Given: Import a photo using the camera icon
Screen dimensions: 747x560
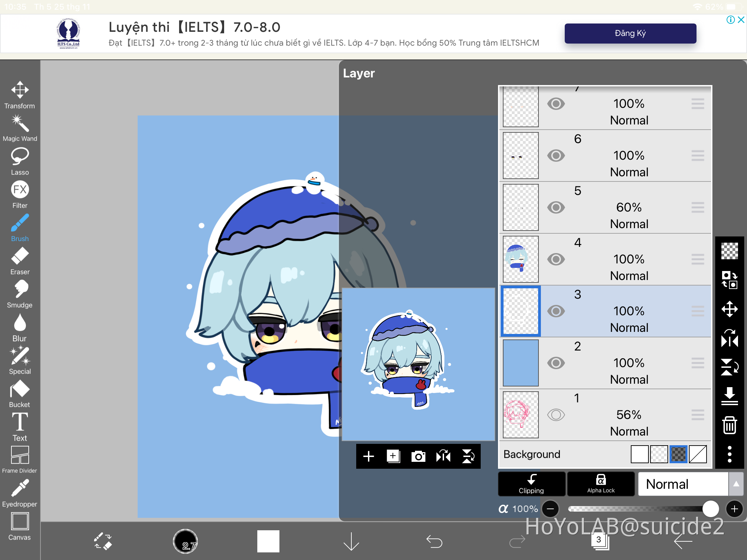Looking at the screenshot, I should click(x=419, y=456).
